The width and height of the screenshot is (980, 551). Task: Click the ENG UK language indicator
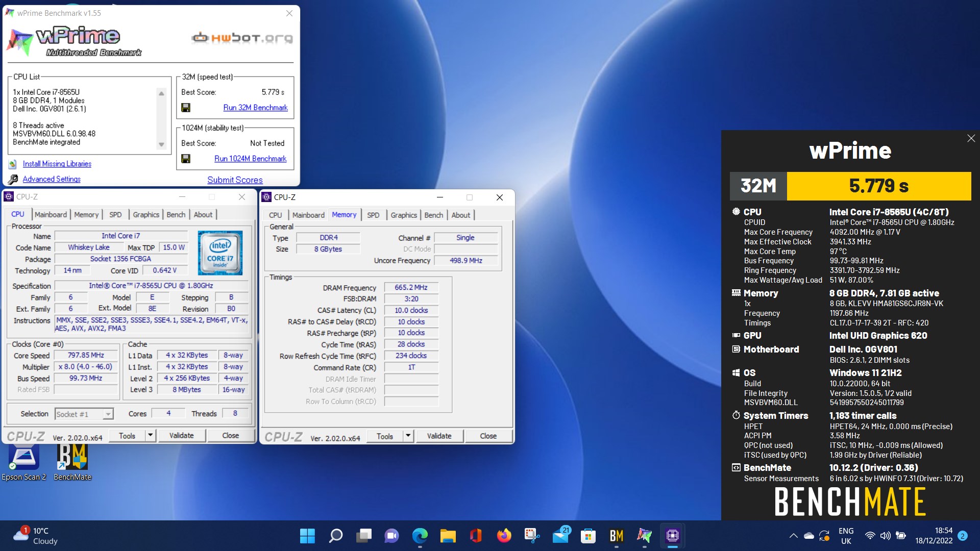[846, 536]
